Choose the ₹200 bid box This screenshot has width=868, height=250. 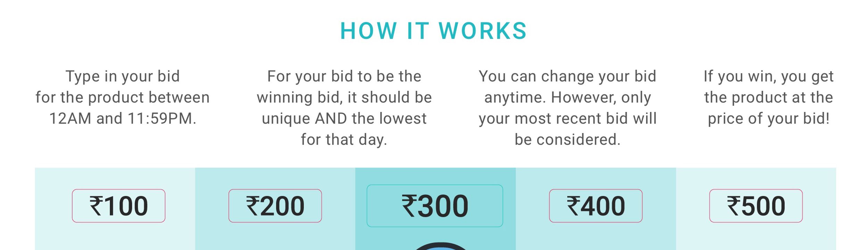click(x=275, y=206)
